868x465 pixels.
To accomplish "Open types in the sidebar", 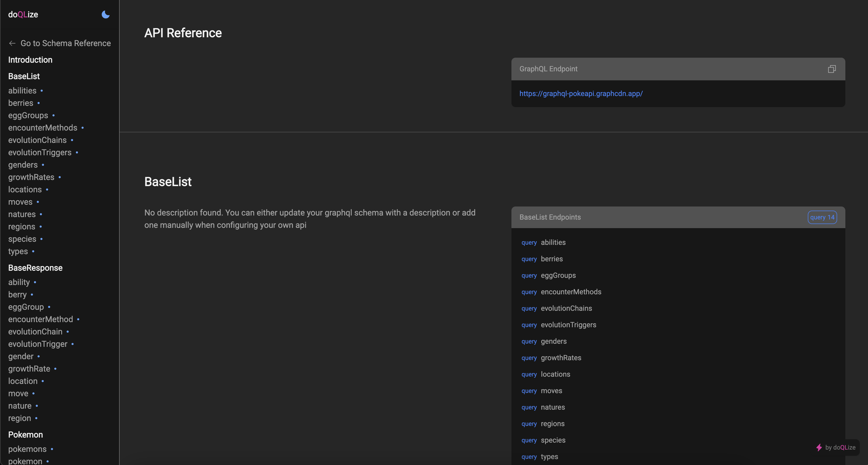I will pyautogui.click(x=18, y=251).
